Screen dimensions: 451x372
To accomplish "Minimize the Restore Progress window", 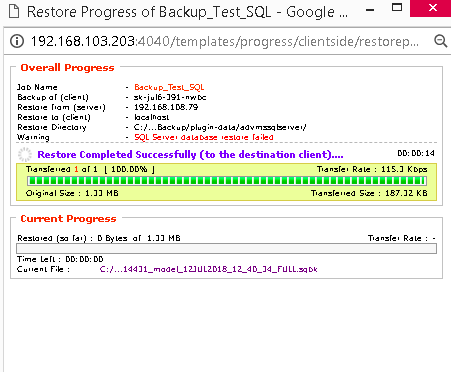I will click(369, 10).
